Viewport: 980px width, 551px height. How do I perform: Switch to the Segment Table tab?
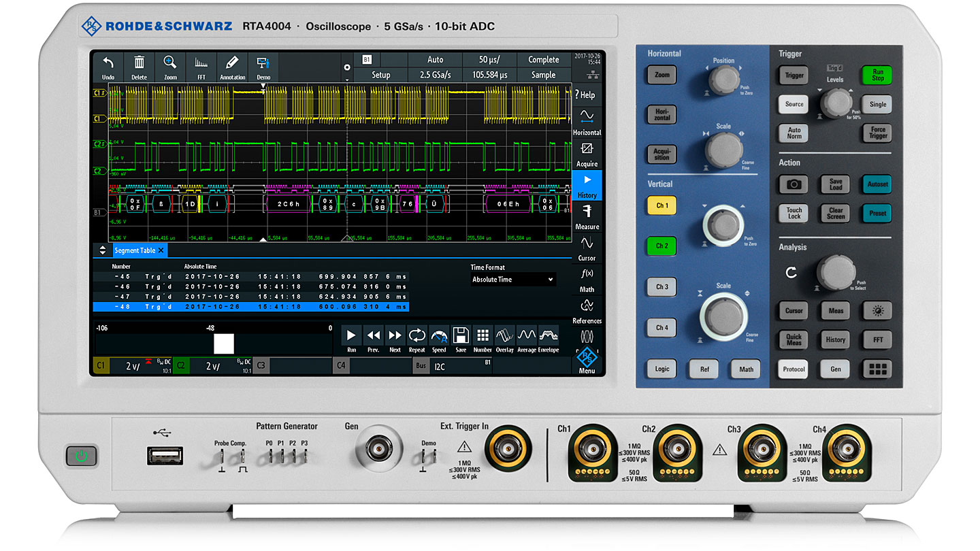[134, 250]
